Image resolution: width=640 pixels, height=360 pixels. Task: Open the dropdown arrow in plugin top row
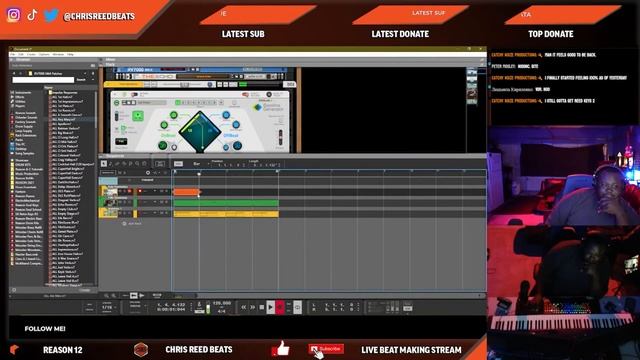[221, 102]
